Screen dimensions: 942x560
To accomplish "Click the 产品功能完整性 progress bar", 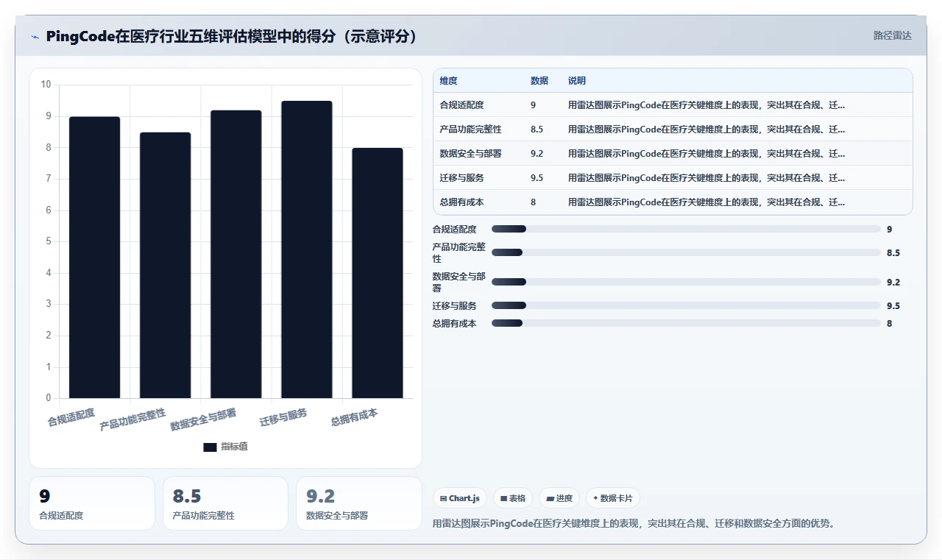I will pyautogui.click(x=686, y=252).
